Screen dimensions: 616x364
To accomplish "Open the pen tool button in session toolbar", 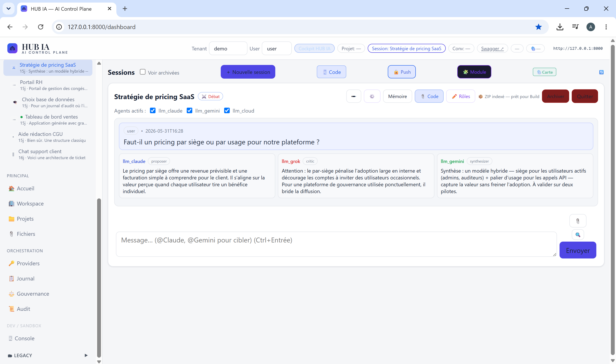I will [354, 96].
